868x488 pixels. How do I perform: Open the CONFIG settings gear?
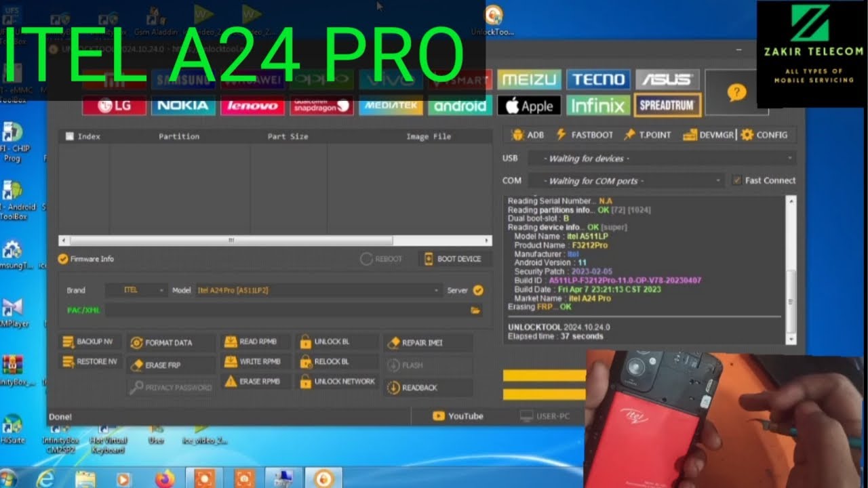coord(764,135)
